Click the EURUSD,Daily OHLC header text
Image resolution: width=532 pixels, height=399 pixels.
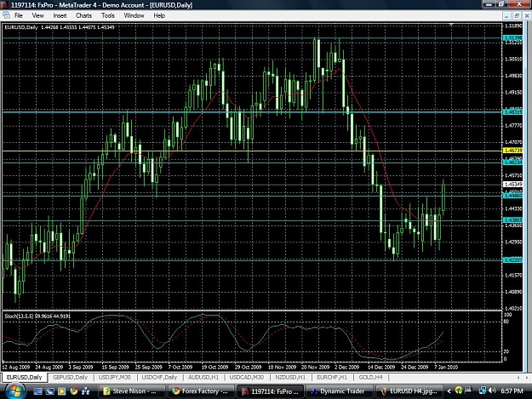point(60,27)
